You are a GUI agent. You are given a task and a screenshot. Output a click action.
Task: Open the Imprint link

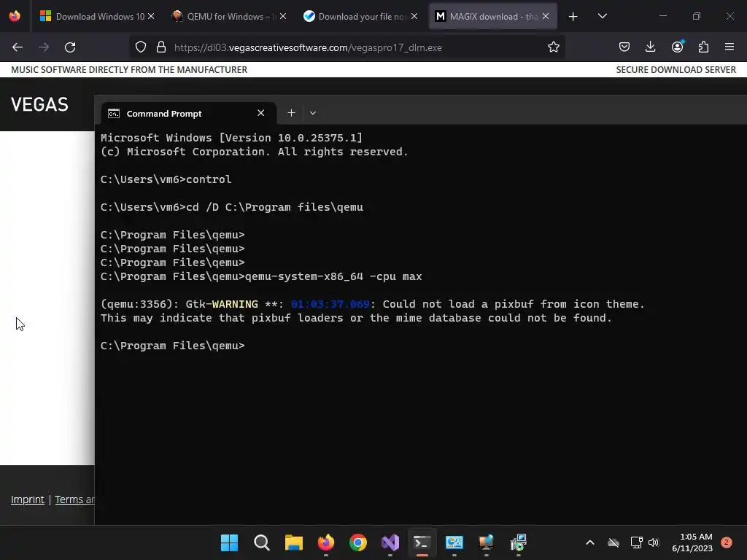click(27, 499)
